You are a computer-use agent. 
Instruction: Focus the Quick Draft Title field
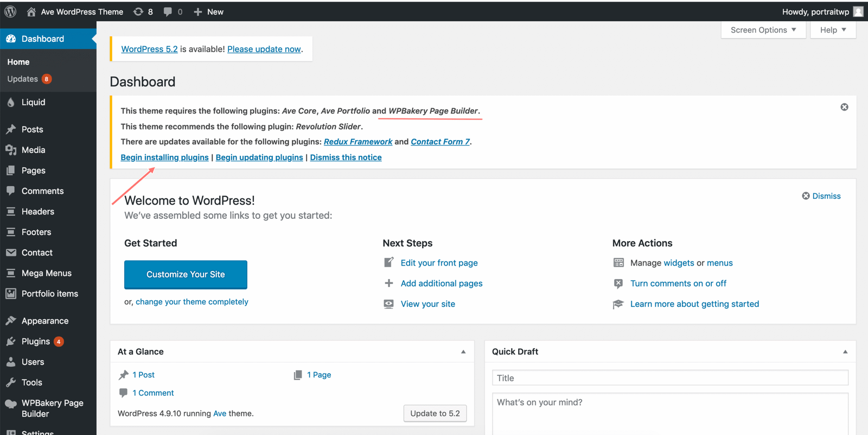pos(670,378)
